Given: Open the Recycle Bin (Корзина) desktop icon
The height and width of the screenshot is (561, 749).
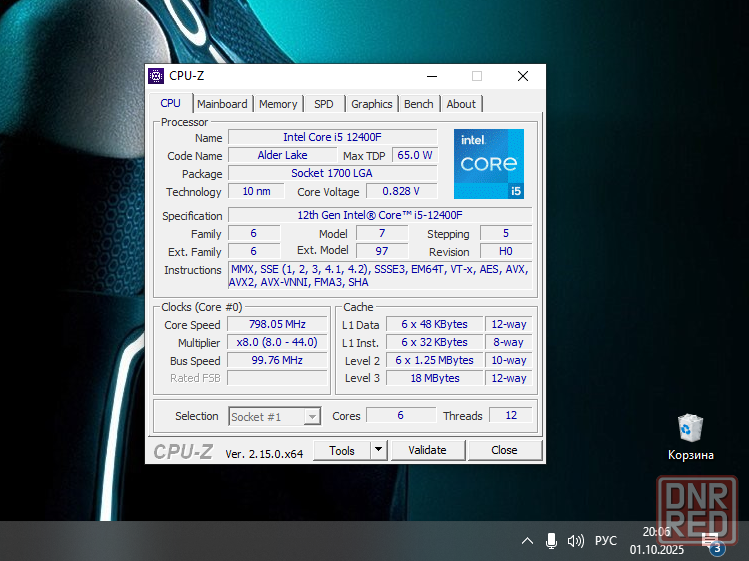Looking at the screenshot, I should coord(690,437).
